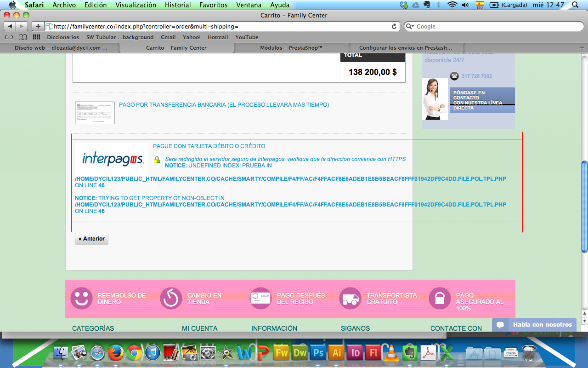Click the Pago asegurado padlock icon
The height and width of the screenshot is (368, 588).
coord(440,299)
